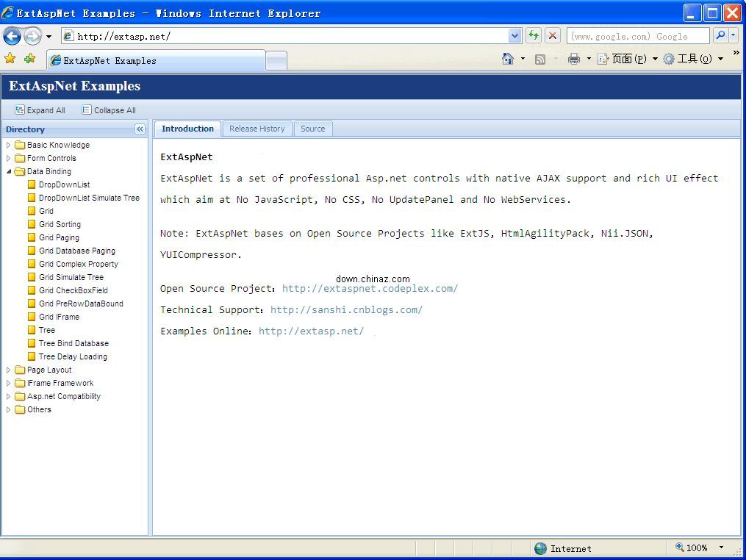
Task: Click the browser forward arrow button
Action: pyautogui.click(x=32, y=36)
